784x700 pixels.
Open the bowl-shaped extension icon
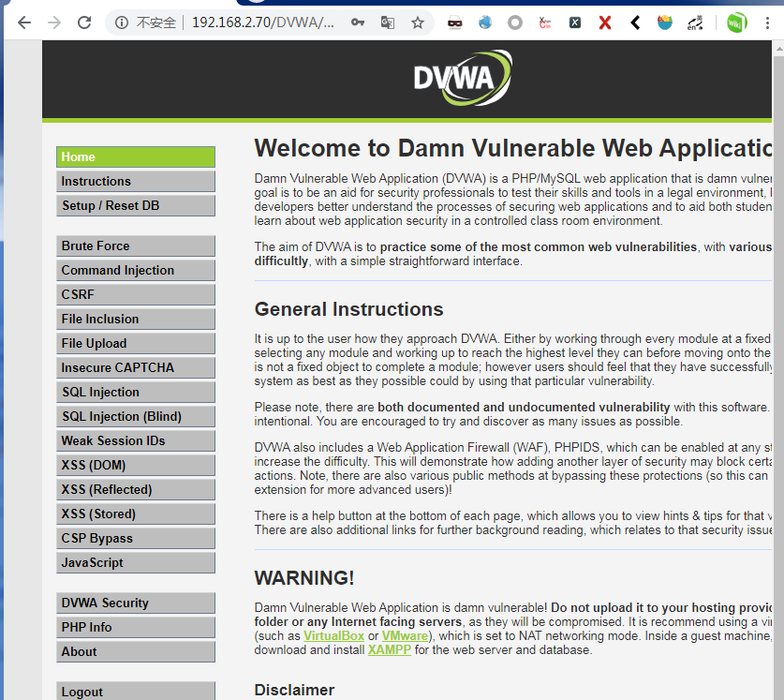pos(664,22)
